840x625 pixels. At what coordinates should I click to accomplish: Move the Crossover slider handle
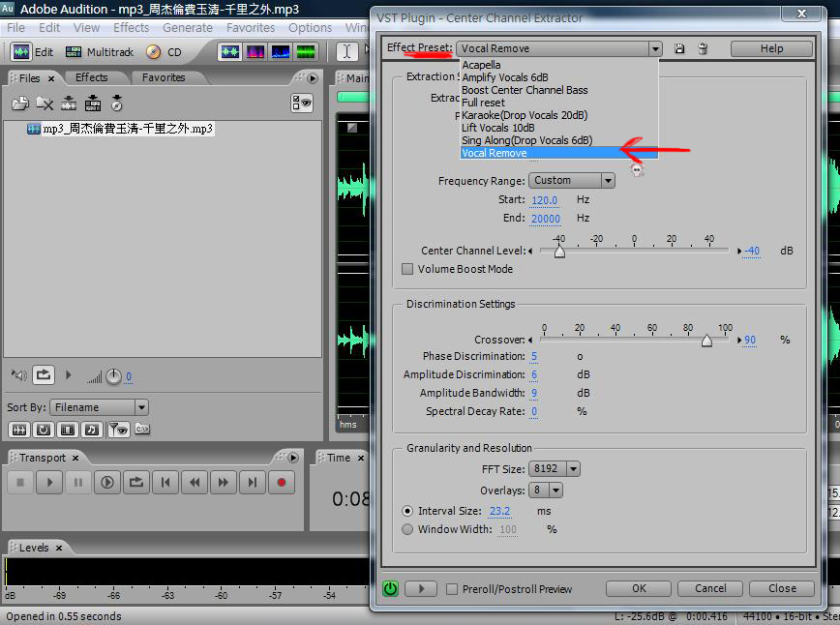[706, 341]
